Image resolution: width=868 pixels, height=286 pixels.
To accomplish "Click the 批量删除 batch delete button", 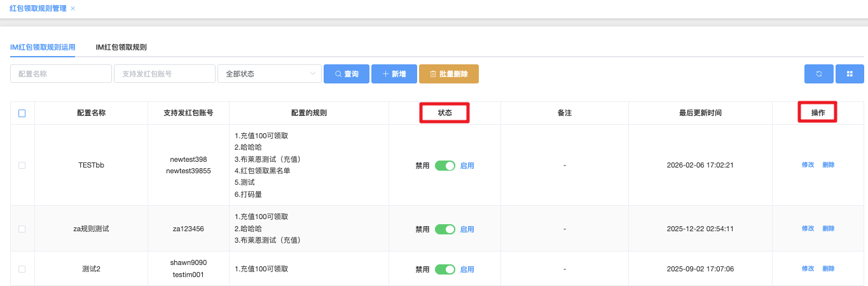I will (x=448, y=74).
